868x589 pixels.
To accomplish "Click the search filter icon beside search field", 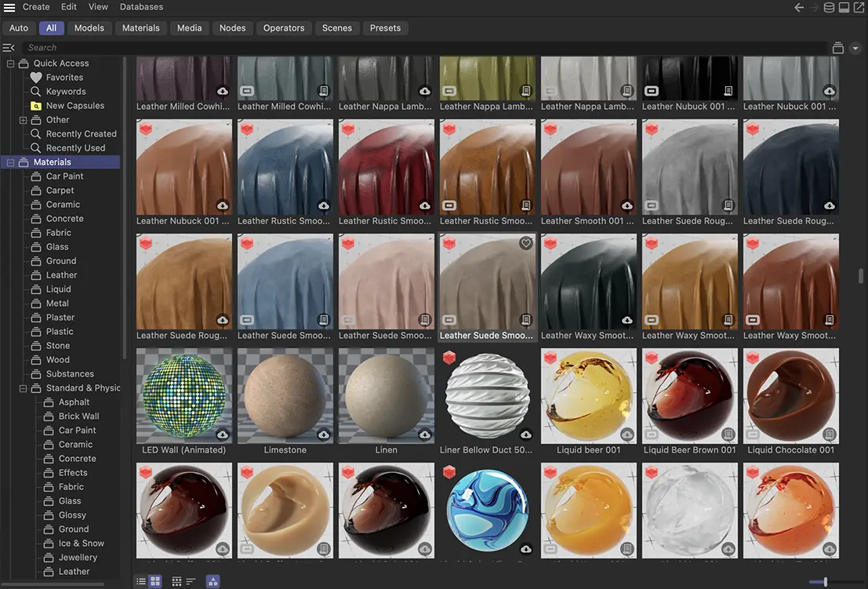I will pyautogui.click(x=837, y=47).
